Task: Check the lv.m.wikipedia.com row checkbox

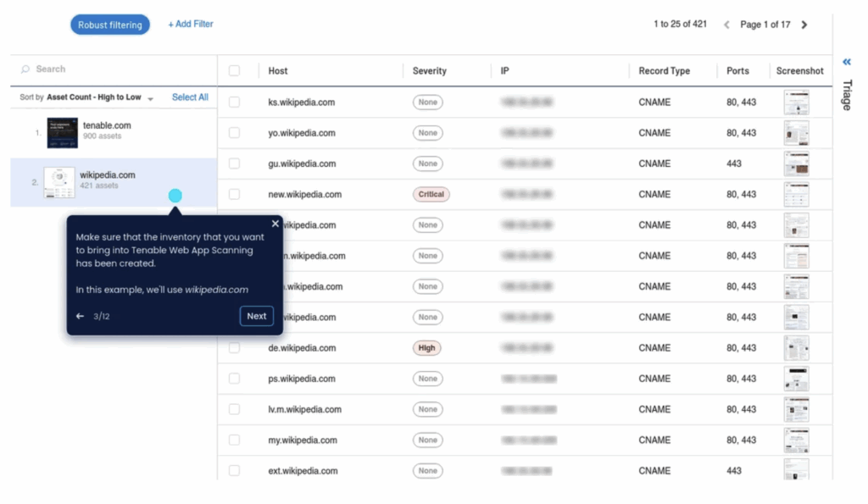Action: (x=234, y=409)
